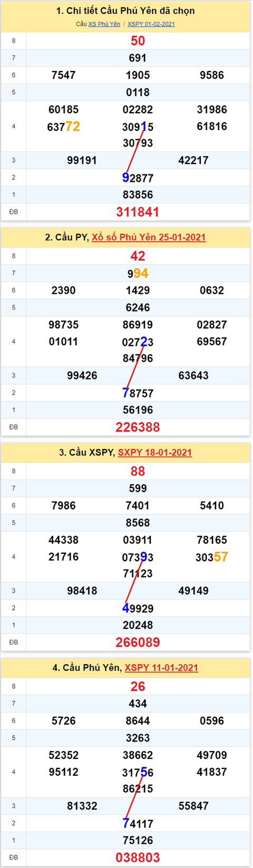Click the heading Chi tiết Cầu Phú Yên đã chọn
The height and width of the screenshot is (868, 253).
(125, 11)
